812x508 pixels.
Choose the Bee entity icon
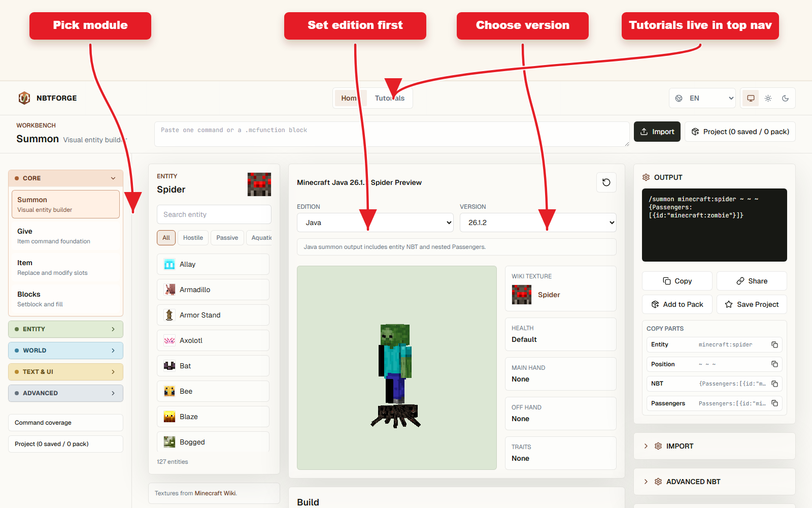(x=170, y=391)
